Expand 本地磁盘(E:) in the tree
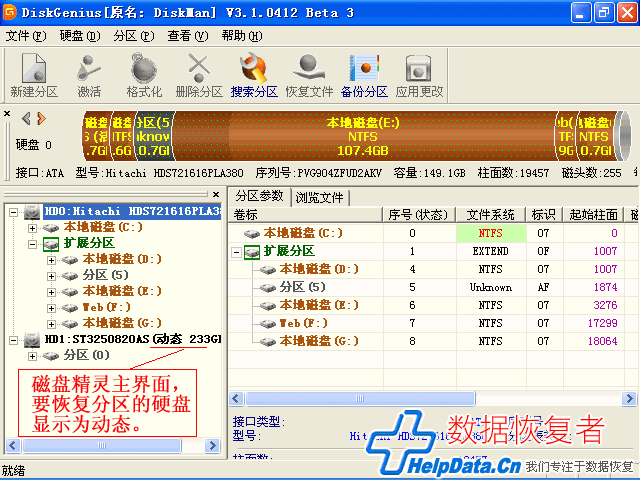 (x=51, y=292)
